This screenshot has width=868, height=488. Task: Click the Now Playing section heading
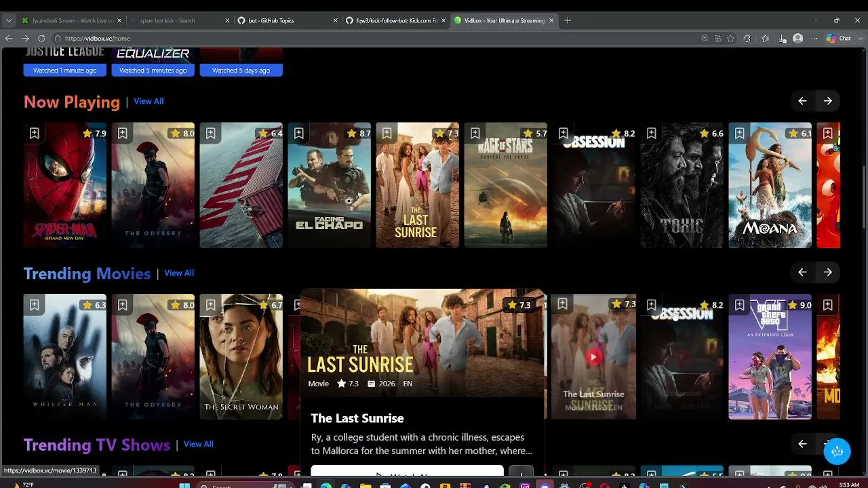(x=72, y=102)
